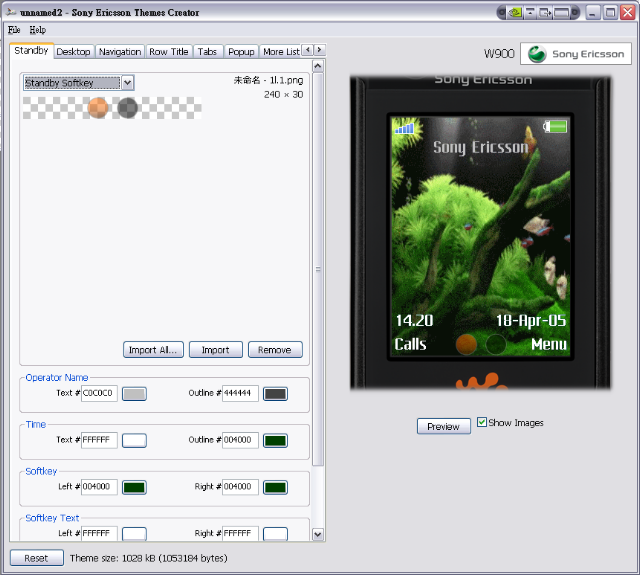
Task: Click the 1l.1.png file name label
Action: point(268,80)
